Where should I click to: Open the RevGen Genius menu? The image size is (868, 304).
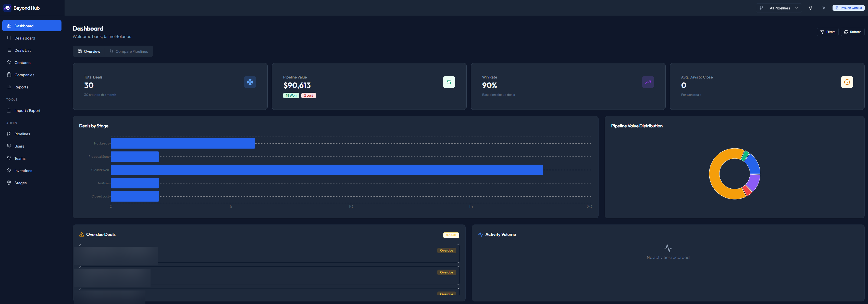coord(848,8)
